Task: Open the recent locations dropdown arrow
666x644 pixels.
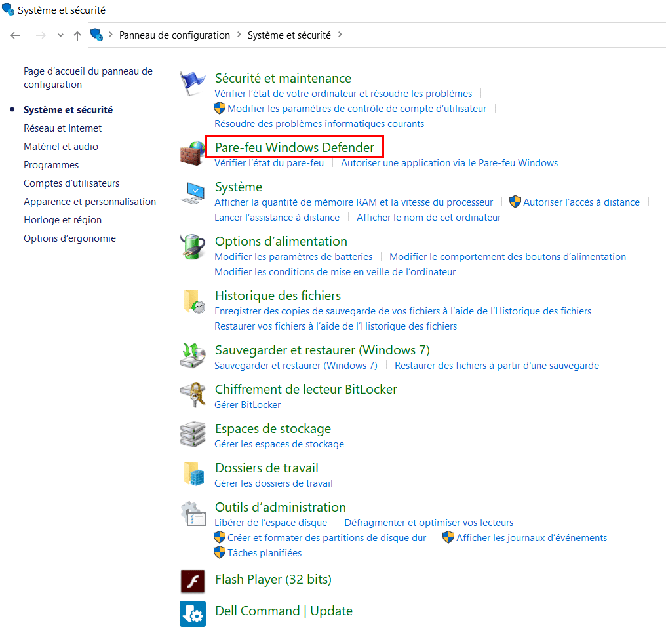Action: pyautogui.click(x=60, y=35)
